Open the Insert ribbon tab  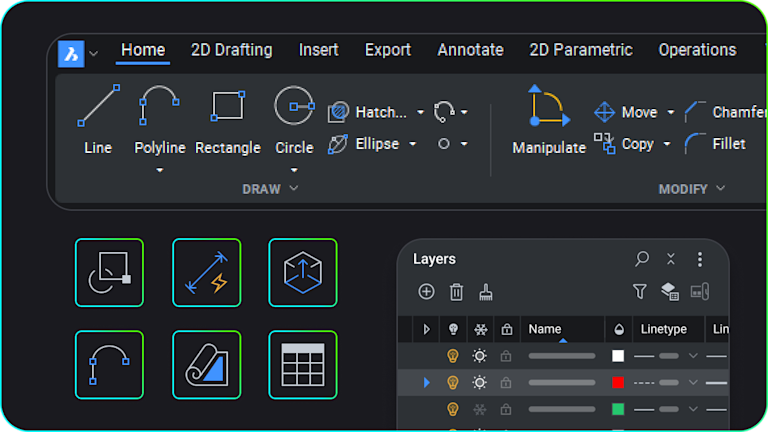[318, 50]
